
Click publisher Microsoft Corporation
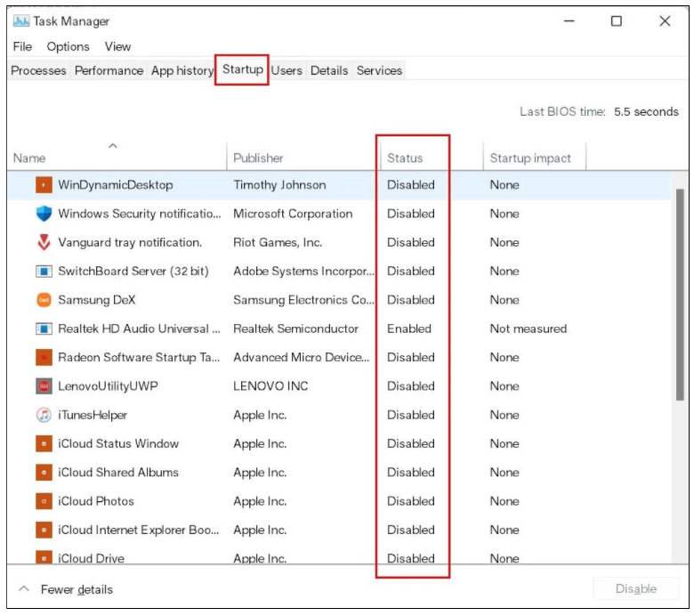click(x=293, y=214)
